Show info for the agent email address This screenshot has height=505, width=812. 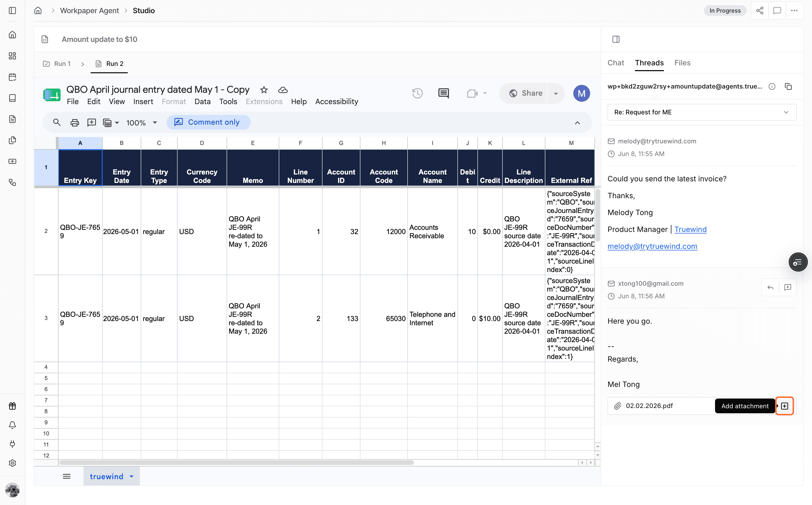[x=772, y=86]
